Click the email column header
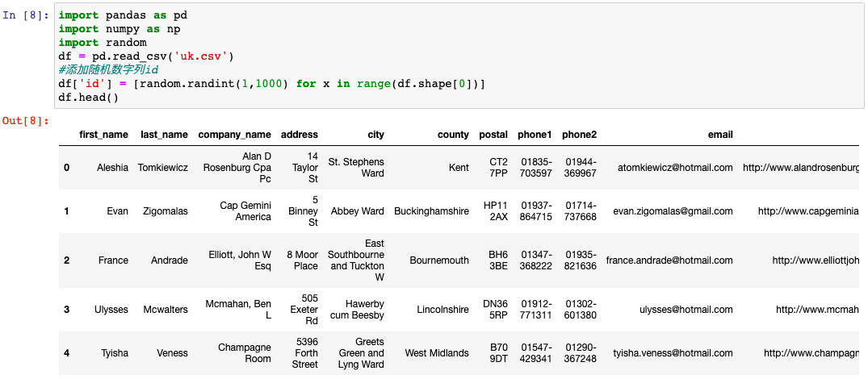 (718, 135)
